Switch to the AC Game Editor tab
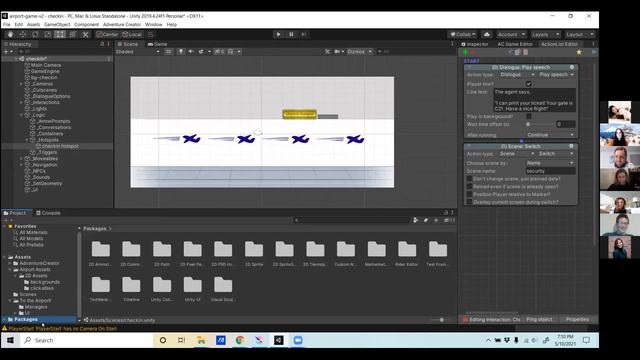This screenshot has height=360, width=640. pos(515,44)
